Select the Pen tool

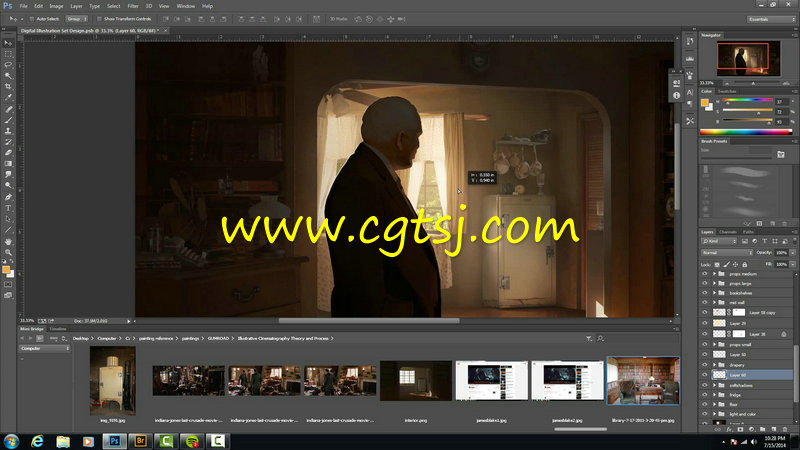click(8, 197)
